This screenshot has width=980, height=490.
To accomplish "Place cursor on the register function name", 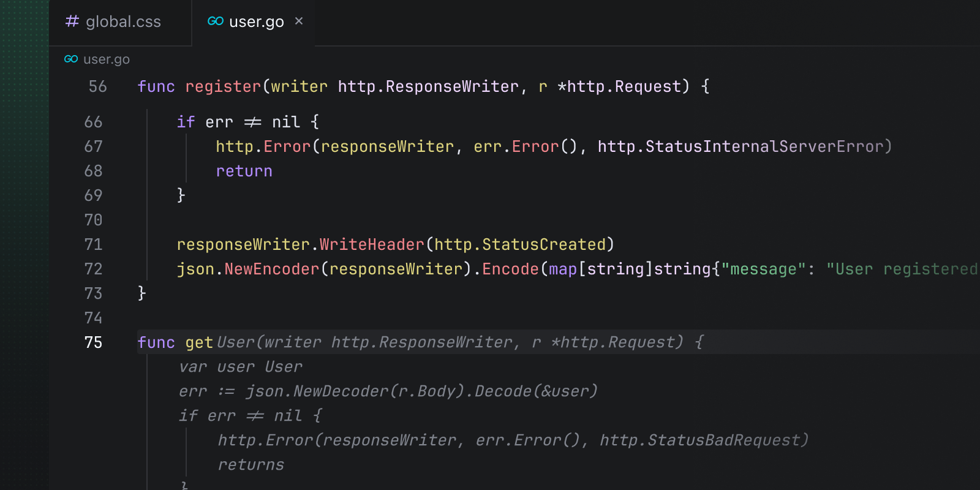I will tap(223, 86).
